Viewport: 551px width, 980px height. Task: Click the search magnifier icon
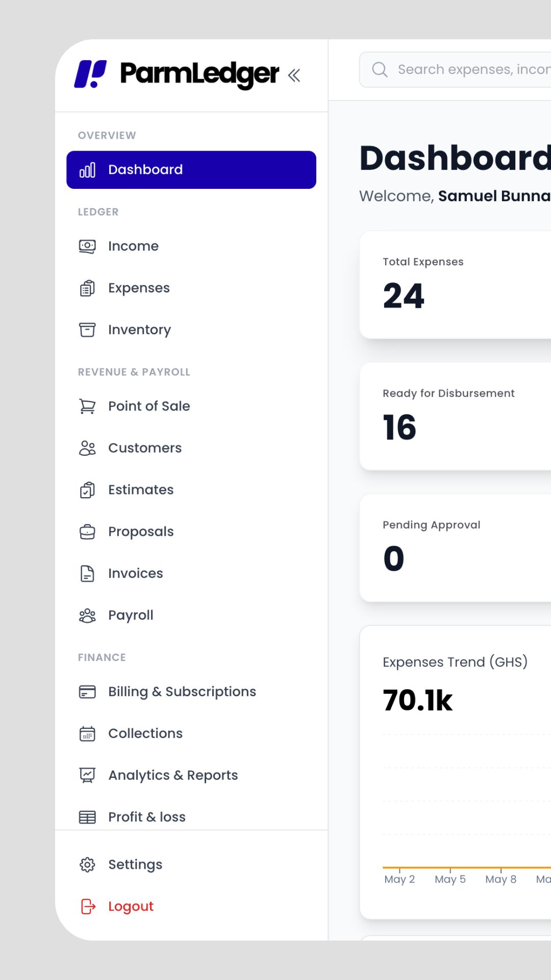click(380, 69)
